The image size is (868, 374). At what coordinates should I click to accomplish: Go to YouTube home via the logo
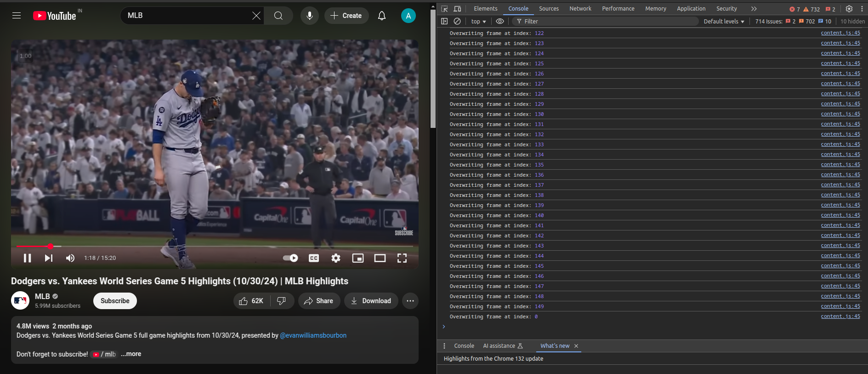(x=54, y=16)
